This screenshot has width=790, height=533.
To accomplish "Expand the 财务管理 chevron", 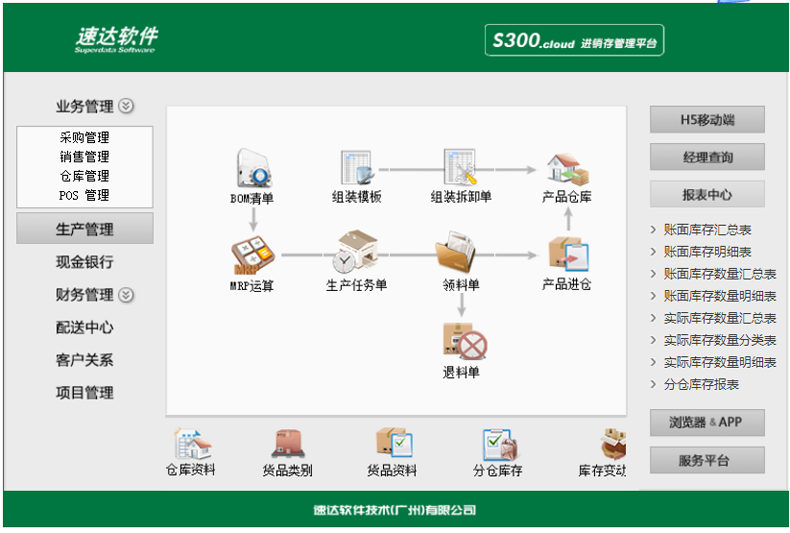I will [x=126, y=295].
